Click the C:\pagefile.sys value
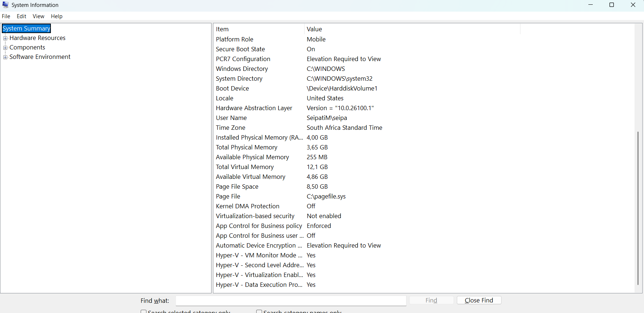Viewport: 644px width, 313px height. [x=326, y=196]
